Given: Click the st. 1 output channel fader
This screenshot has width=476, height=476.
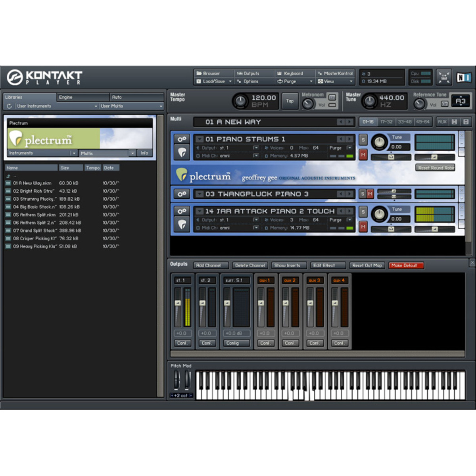Looking at the screenshot, I should point(178,303).
